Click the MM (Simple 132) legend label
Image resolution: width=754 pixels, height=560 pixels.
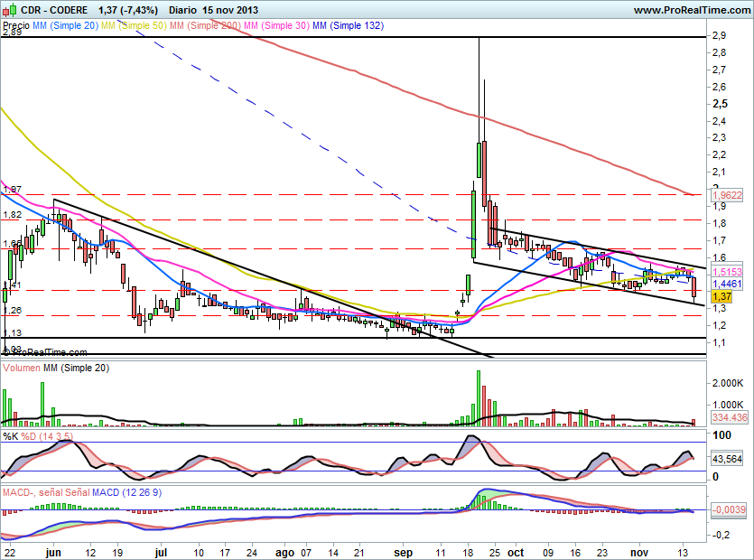[348, 27]
